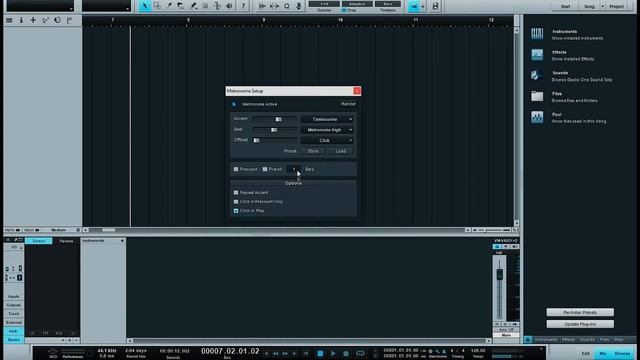Open the Adaptive snap mode dropdown
Viewport: 640px width, 360px height.
point(357,4)
